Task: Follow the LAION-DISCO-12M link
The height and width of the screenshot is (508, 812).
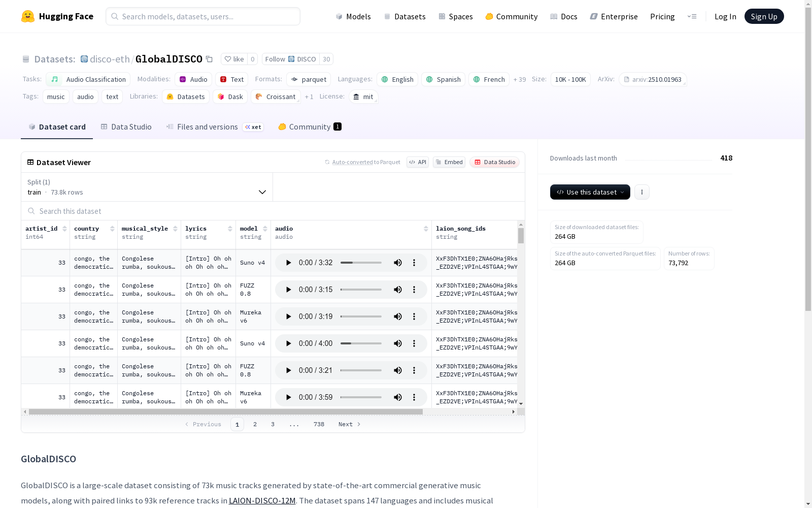Action: [x=262, y=501]
